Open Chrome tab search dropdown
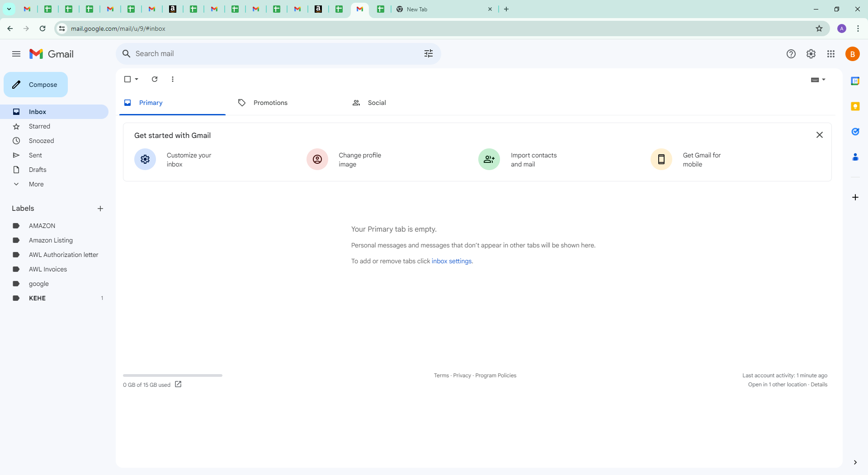This screenshot has height=475, width=868. point(9,9)
